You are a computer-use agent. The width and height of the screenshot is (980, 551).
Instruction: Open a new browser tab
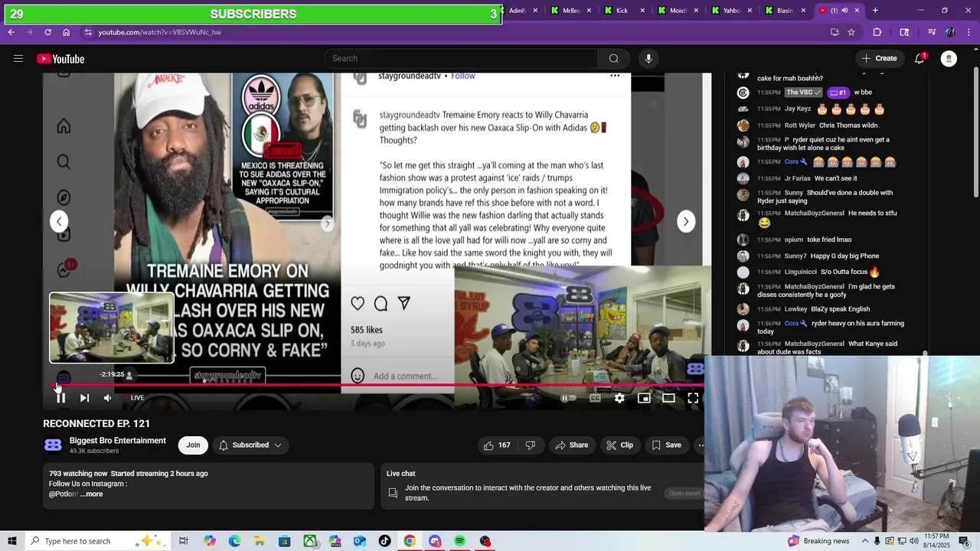pyautogui.click(x=875, y=11)
